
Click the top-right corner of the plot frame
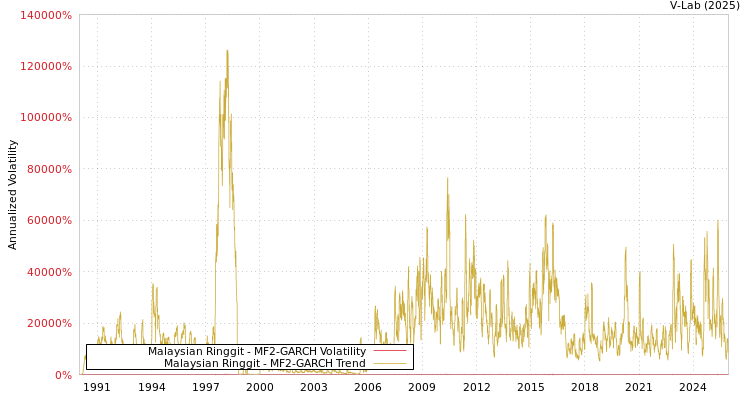pos(728,14)
